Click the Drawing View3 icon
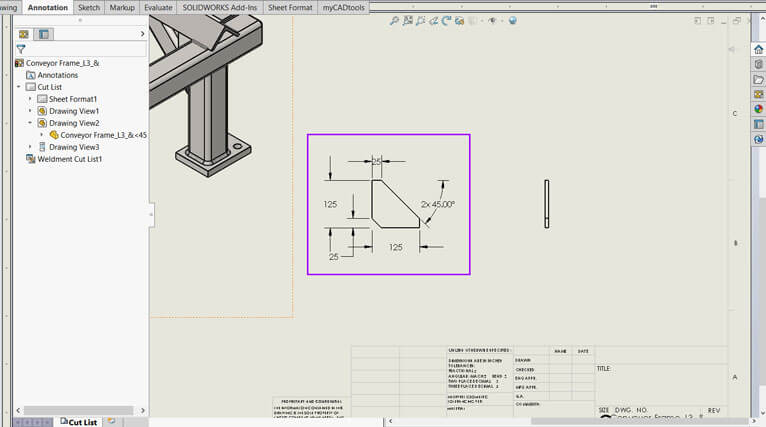 coord(43,147)
